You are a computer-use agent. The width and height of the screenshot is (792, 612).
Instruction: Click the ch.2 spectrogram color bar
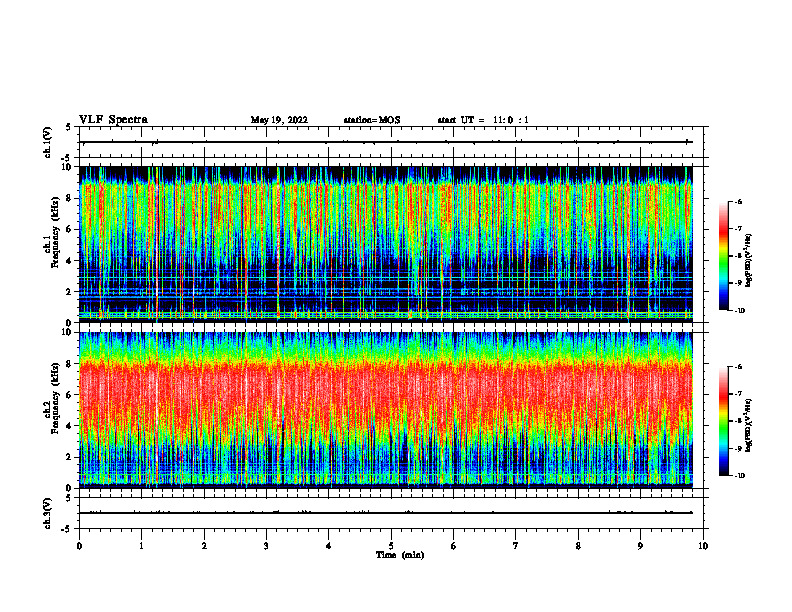[x=724, y=421]
